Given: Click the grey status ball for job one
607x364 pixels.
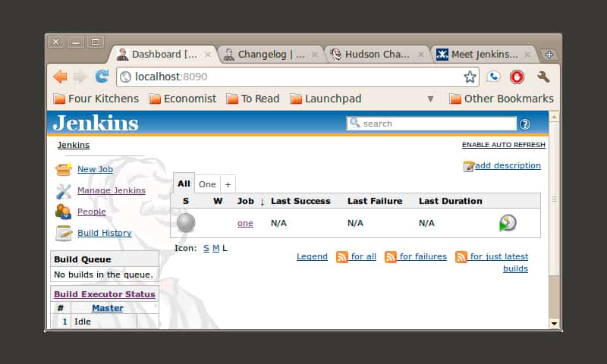Looking at the screenshot, I should 186,223.
